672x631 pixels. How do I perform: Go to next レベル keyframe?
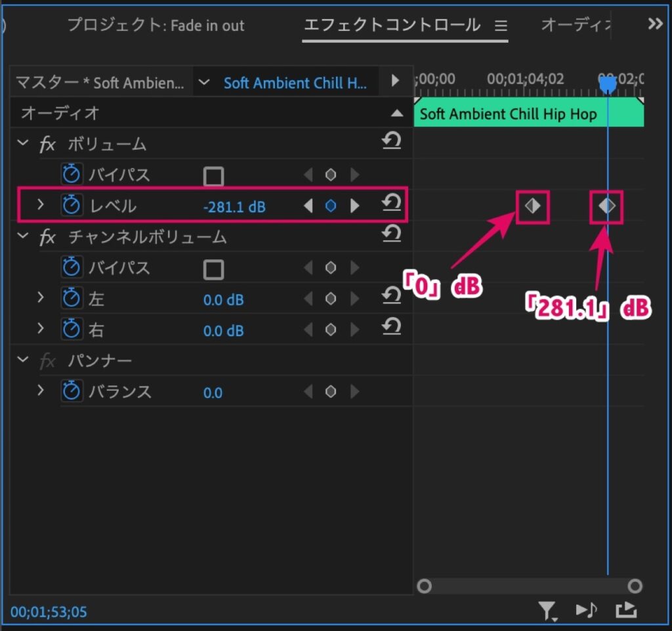point(354,206)
